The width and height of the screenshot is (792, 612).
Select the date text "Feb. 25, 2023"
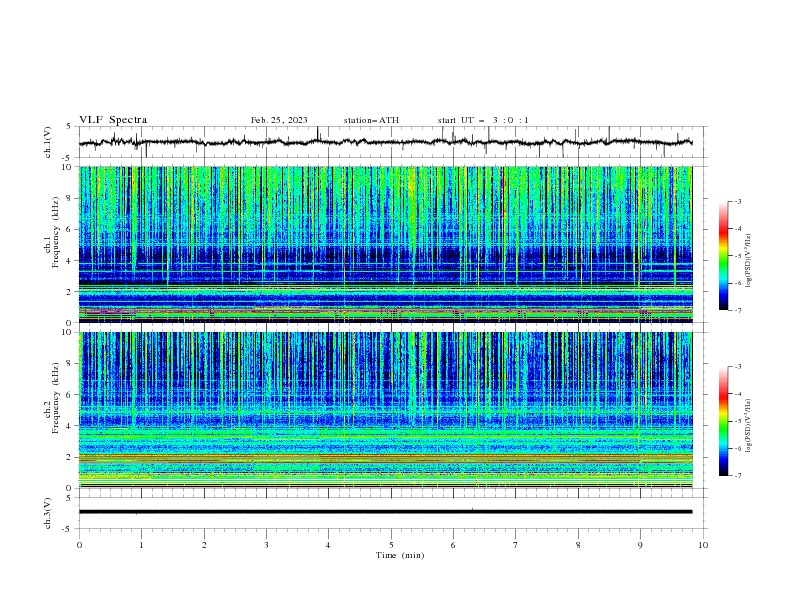pyautogui.click(x=279, y=120)
